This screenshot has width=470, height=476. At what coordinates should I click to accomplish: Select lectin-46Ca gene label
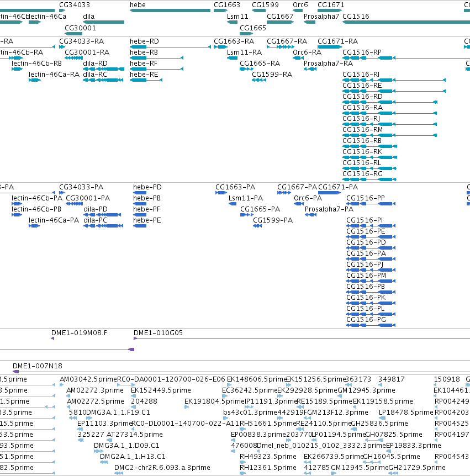pos(47,17)
